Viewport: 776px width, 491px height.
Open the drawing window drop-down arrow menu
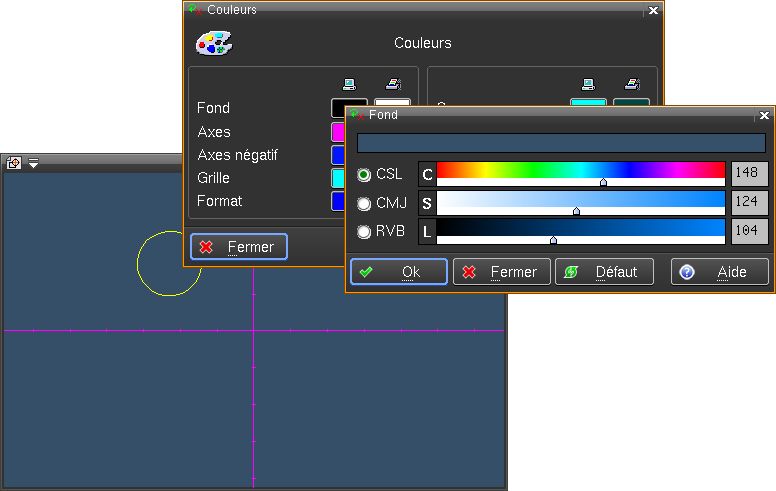[33, 163]
